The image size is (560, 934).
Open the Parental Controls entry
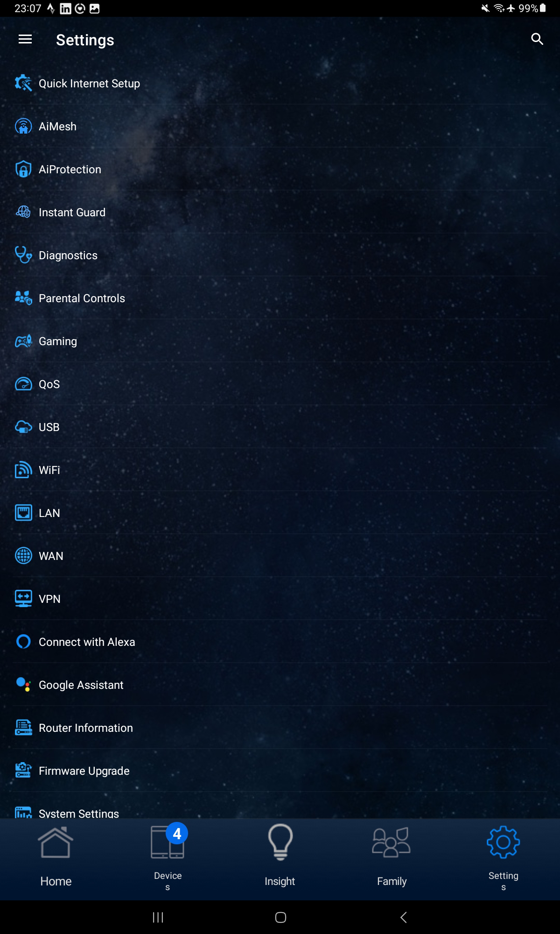pos(280,298)
